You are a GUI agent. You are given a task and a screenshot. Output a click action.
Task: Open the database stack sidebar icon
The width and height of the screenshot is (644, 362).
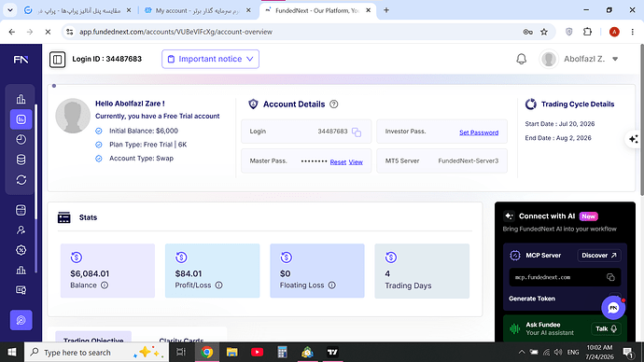pos(21,160)
